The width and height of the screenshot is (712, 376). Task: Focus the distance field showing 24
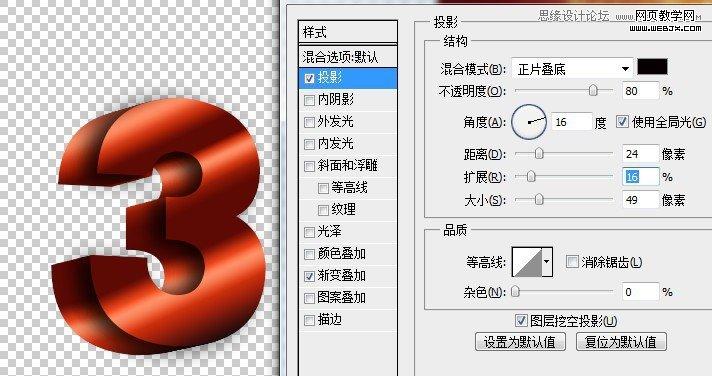click(x=640, y=154)
